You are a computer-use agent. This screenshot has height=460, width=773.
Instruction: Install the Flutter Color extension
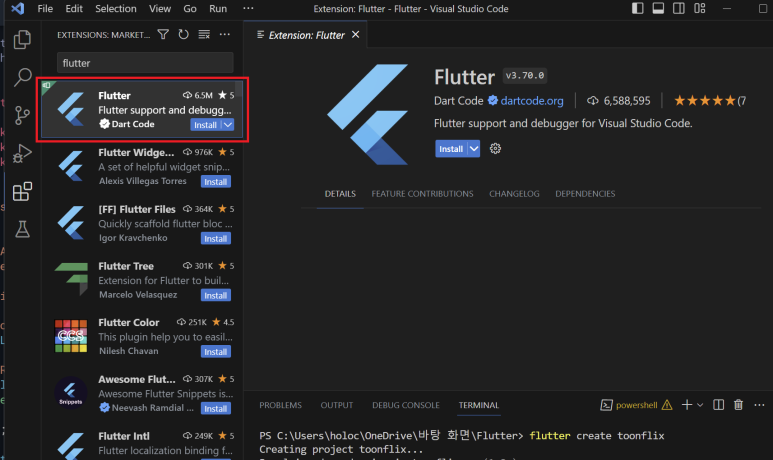(x=215, y=352)
